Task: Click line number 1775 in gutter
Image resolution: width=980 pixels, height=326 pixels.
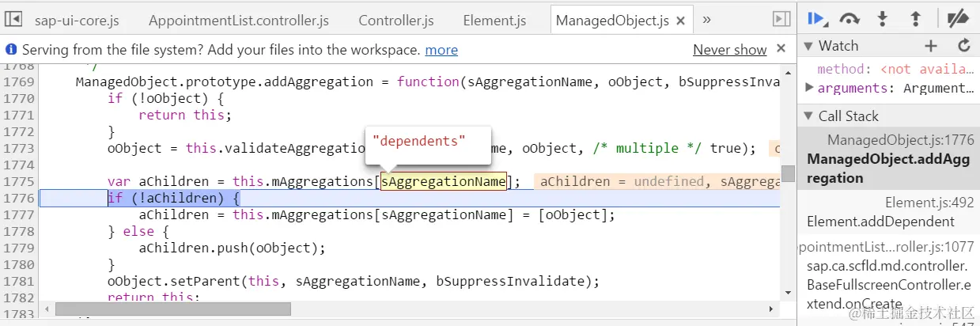Action: click(18, 181)
